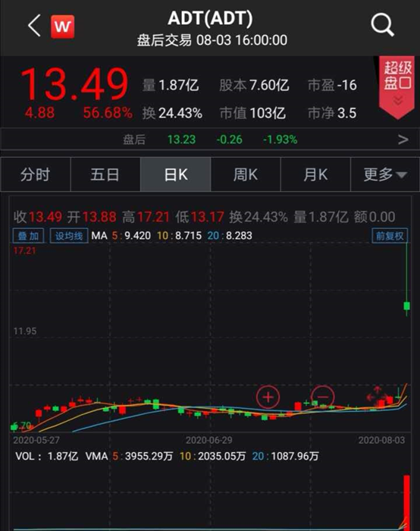
Task: Tap the MA 10: 8.715 label
Action: coord(180,236)
